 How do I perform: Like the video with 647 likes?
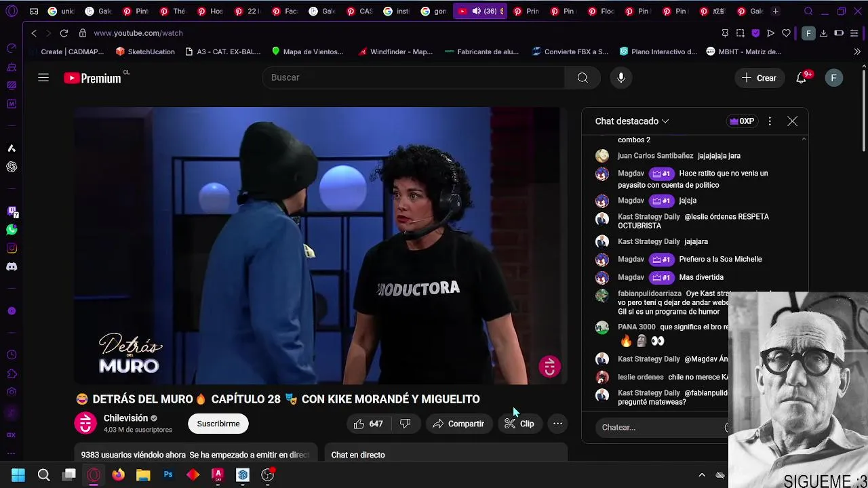(x=368, y=424)
